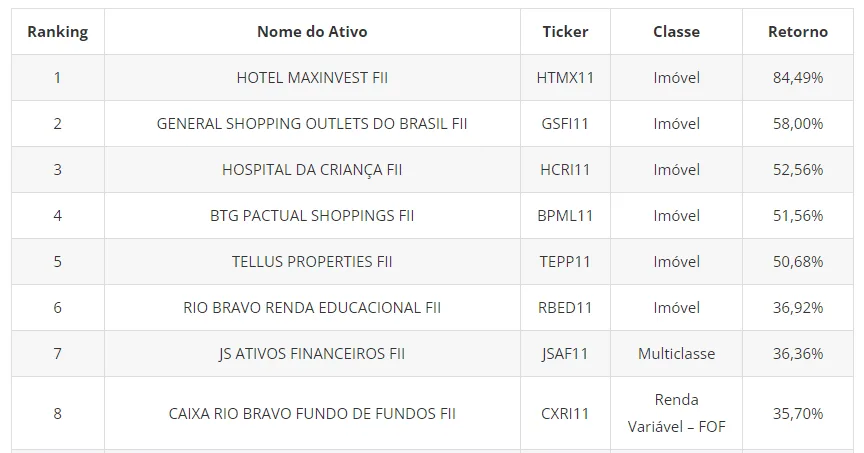Click the HCRI11 ticker
The image size is (864, 453).
(565, 170)
